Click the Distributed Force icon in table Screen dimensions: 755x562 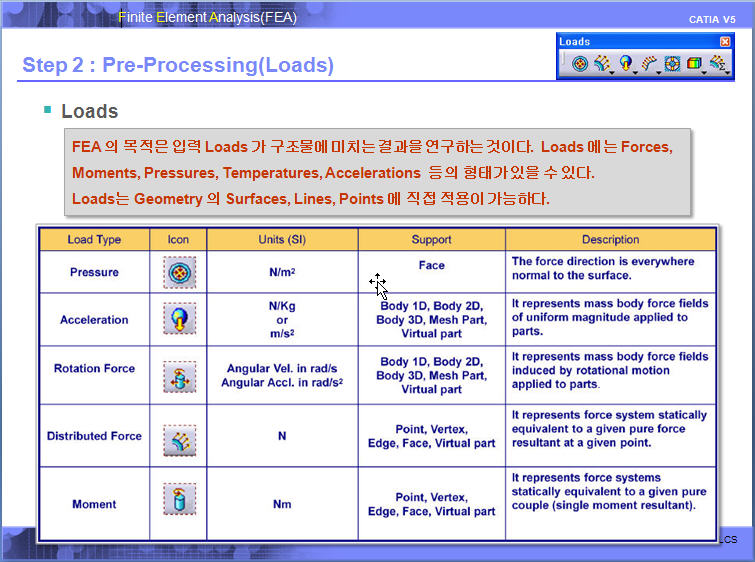pos(179,440)
